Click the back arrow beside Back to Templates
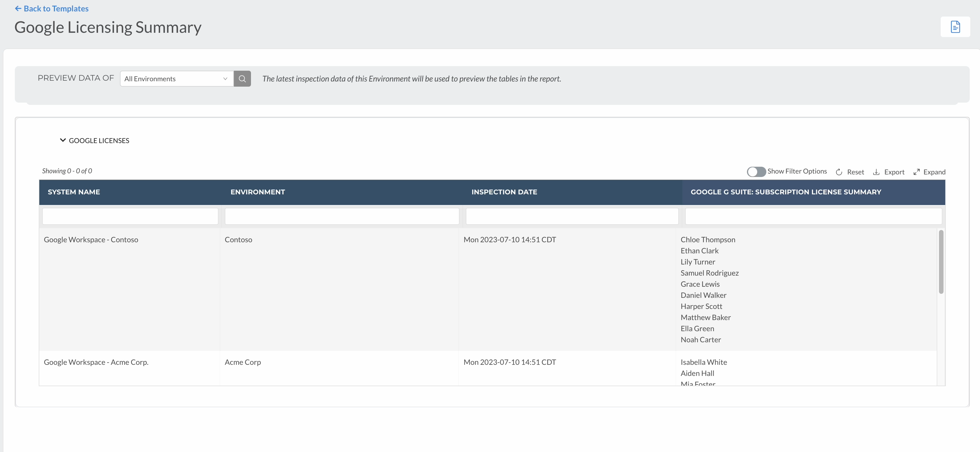Screen dimensions: 980x452 point(18,8)
